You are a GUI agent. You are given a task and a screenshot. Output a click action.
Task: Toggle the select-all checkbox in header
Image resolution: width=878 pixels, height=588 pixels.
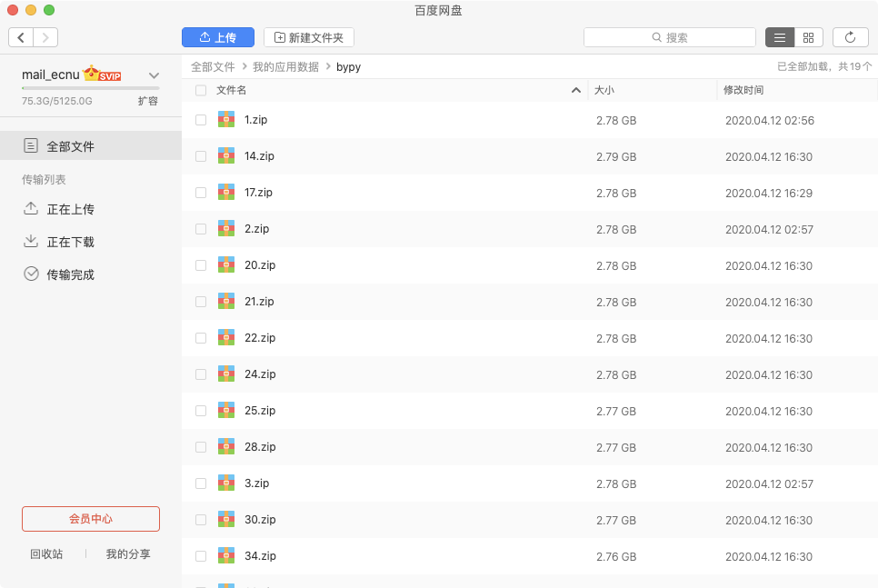tap(201, 90)
